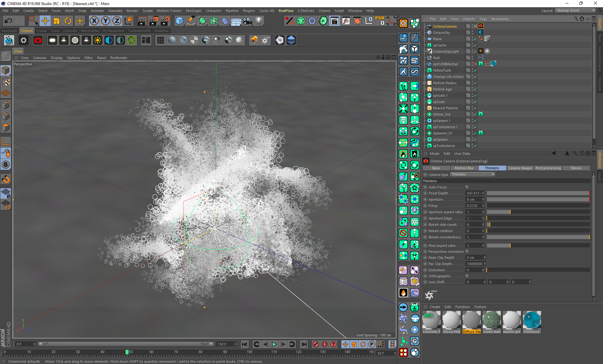Open viewport Display menu
Screen dimensions: 603x364
[57, 58]
